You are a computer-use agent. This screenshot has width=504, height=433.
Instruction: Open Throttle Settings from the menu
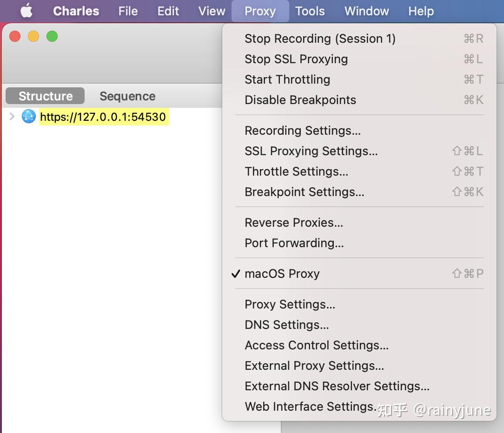[x=296, y=171]
